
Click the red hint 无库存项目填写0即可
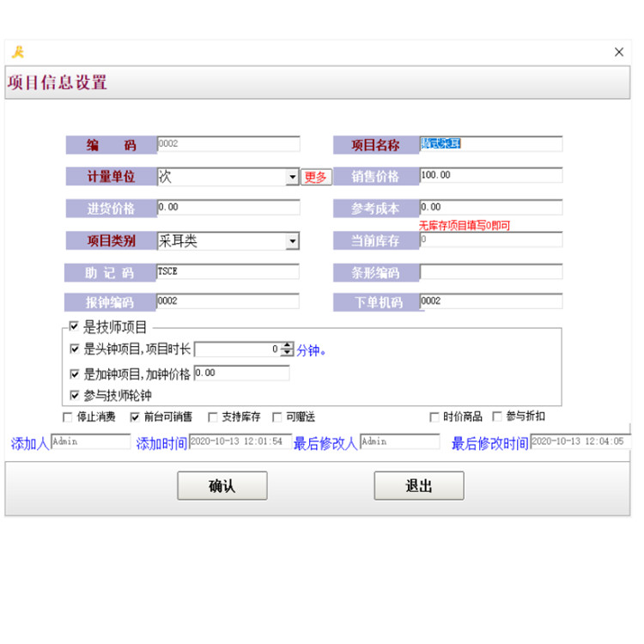tap(465, 226)
